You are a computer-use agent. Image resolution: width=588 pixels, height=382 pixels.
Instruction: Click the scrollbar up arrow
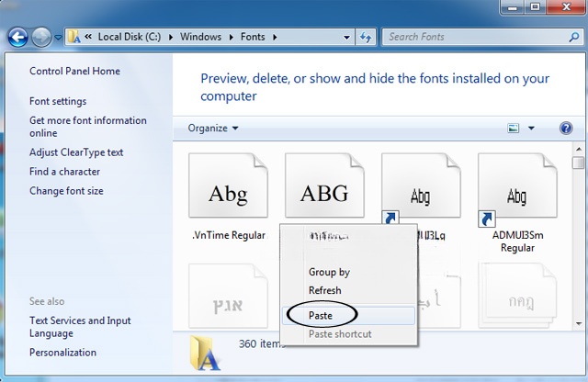pyautogui.click(x=579, y=149)
